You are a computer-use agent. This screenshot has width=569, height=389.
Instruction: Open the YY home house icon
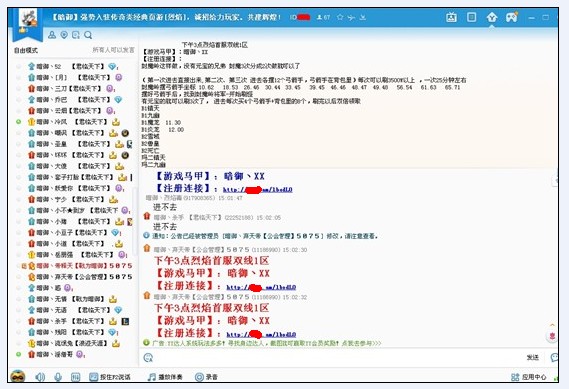click(492, 17)
